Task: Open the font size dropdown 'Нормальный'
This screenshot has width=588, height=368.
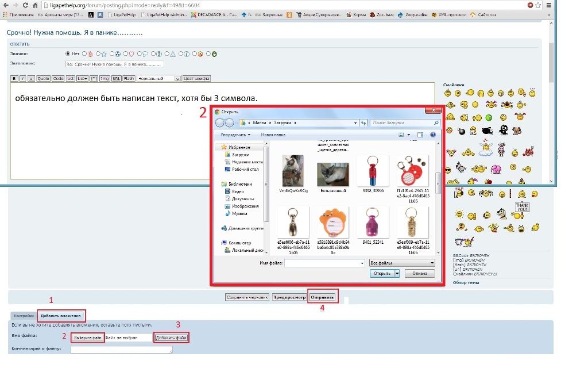Action: click(x=159, y=78)
